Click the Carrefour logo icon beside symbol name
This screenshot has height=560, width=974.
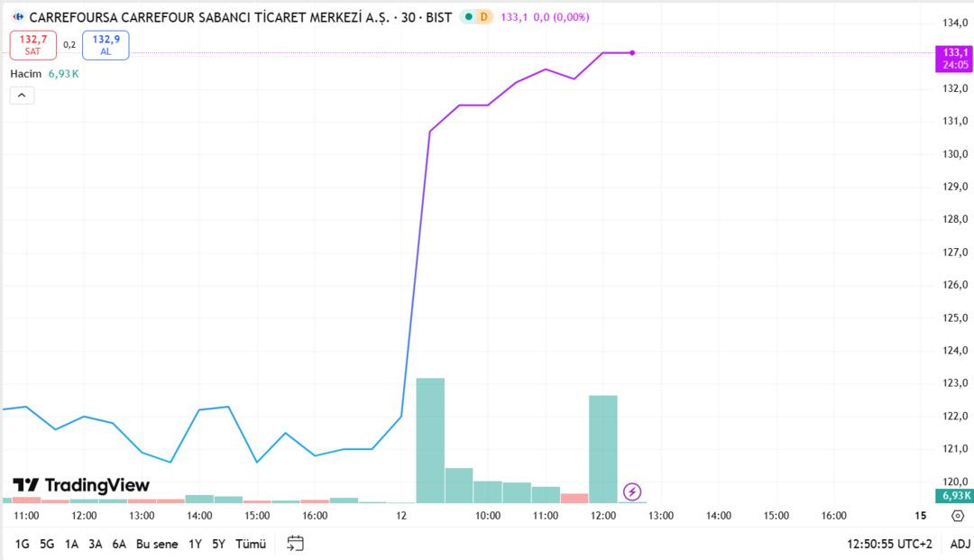[18, 17]
